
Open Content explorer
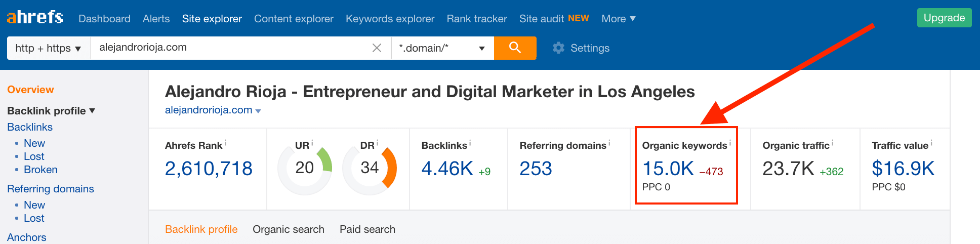[x=294, y=19]
